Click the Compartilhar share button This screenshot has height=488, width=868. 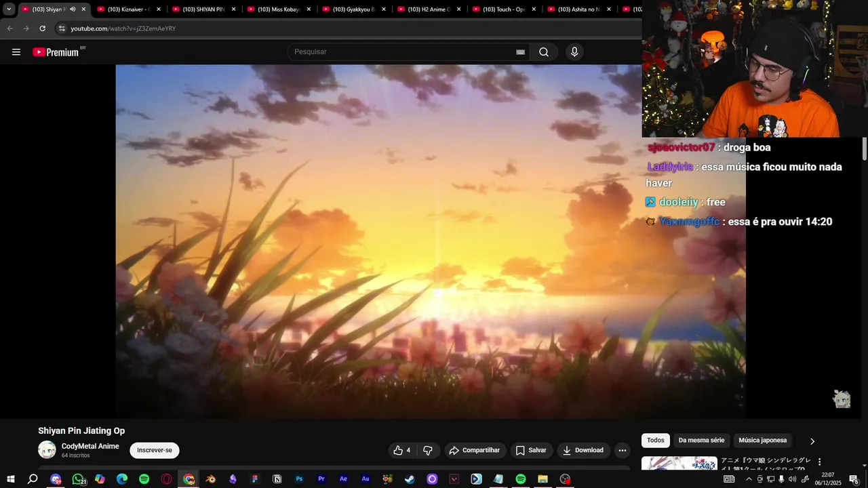coord(475,450)
